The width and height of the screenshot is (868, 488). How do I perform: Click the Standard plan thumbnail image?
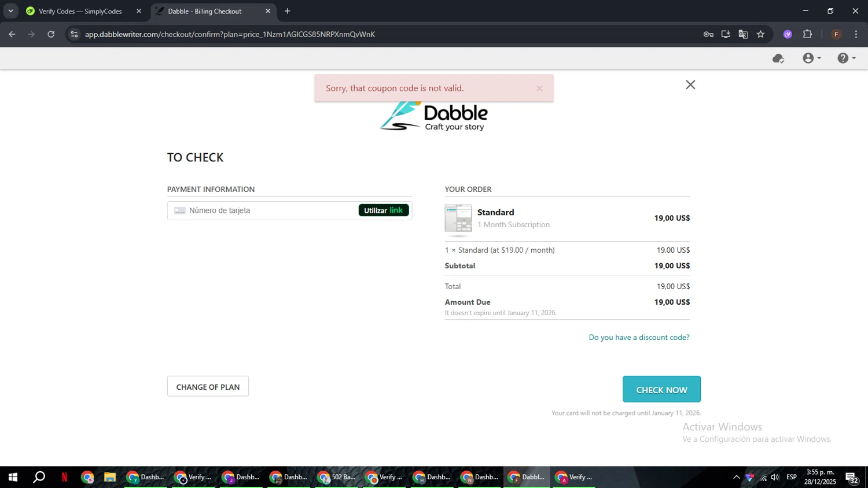[458, 219]
